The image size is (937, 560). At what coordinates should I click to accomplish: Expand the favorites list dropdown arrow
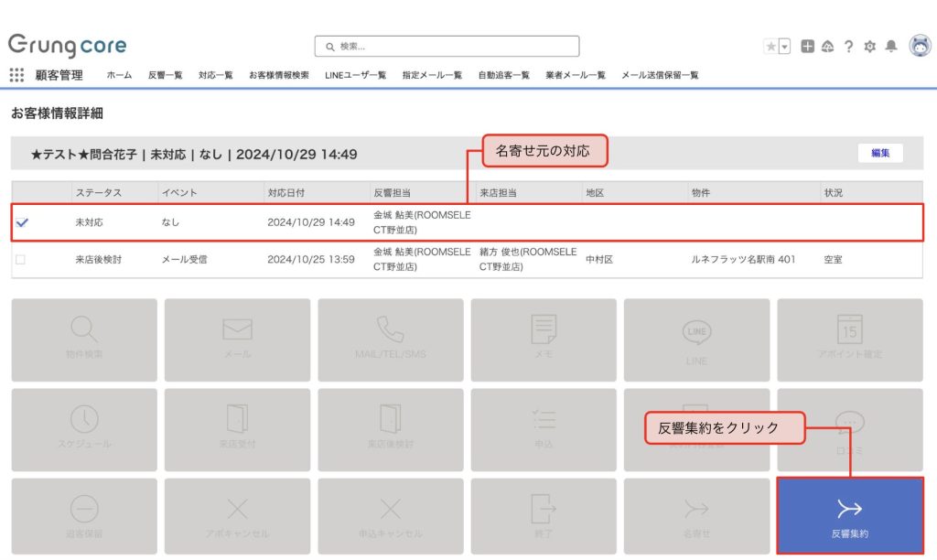(x=784, y=47)
